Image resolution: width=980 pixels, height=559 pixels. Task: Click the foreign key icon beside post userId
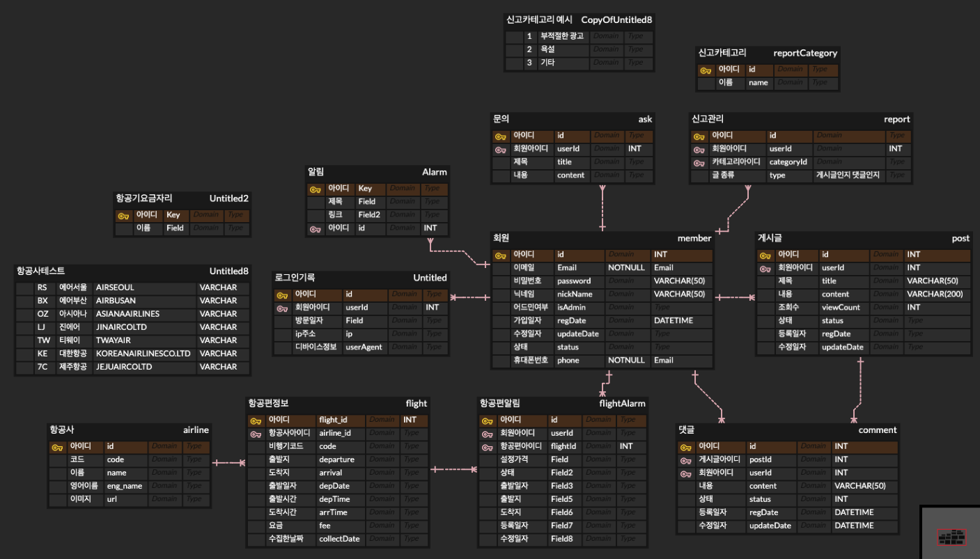click(x=764, y=267)
